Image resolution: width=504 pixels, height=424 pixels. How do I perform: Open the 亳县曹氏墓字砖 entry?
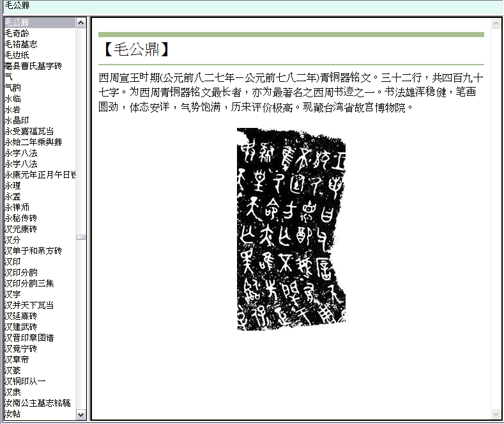(33, 66)
